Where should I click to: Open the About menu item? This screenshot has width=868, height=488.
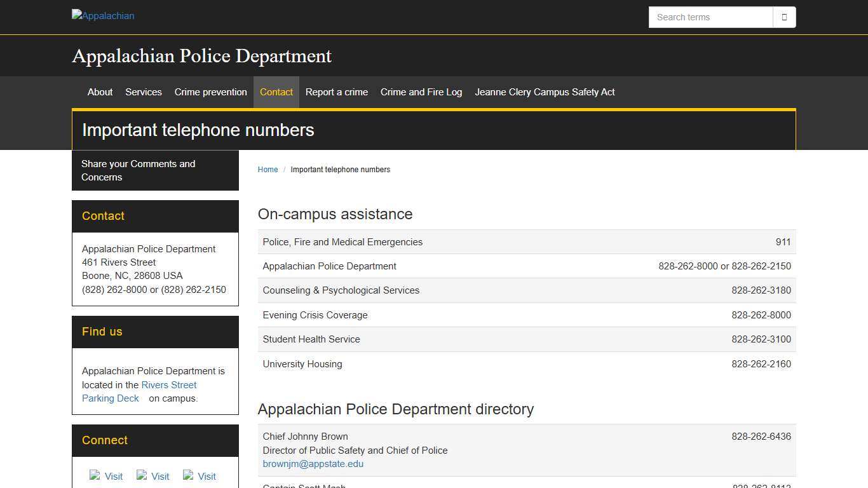pyautogui.click(x=100, y=92)
